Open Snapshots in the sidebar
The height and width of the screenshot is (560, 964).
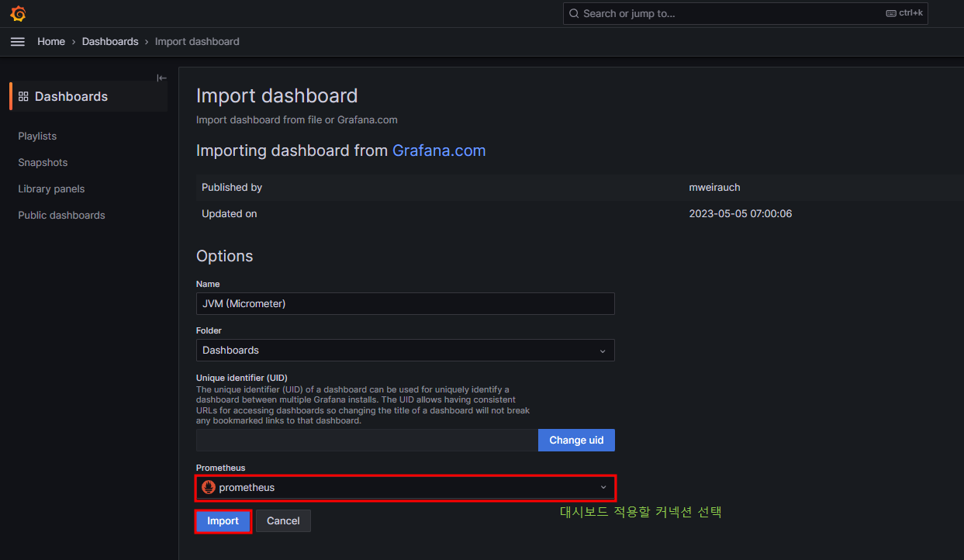pos(43,162)
